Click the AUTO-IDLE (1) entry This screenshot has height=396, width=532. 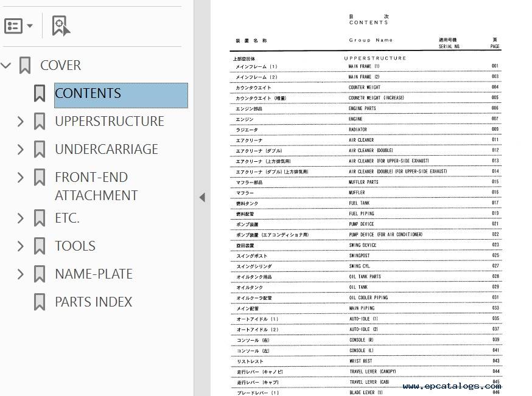pyautogui.click(x=364, y=319)
